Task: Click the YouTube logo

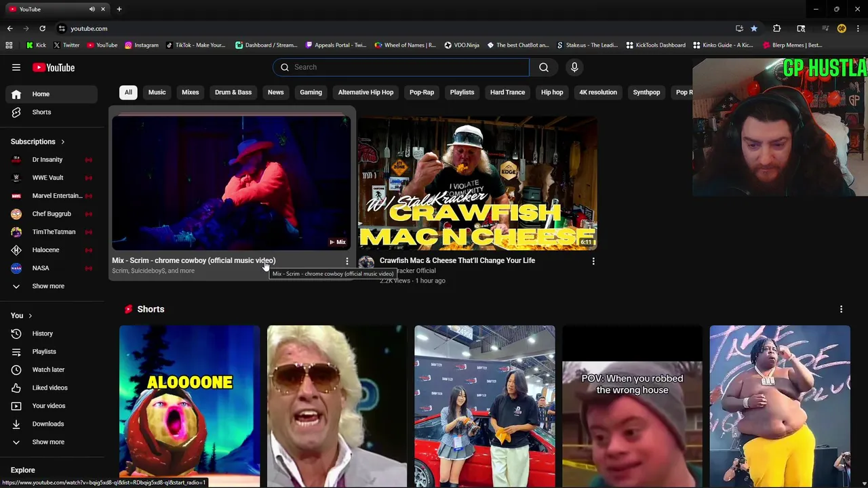Action: (54, 68)
